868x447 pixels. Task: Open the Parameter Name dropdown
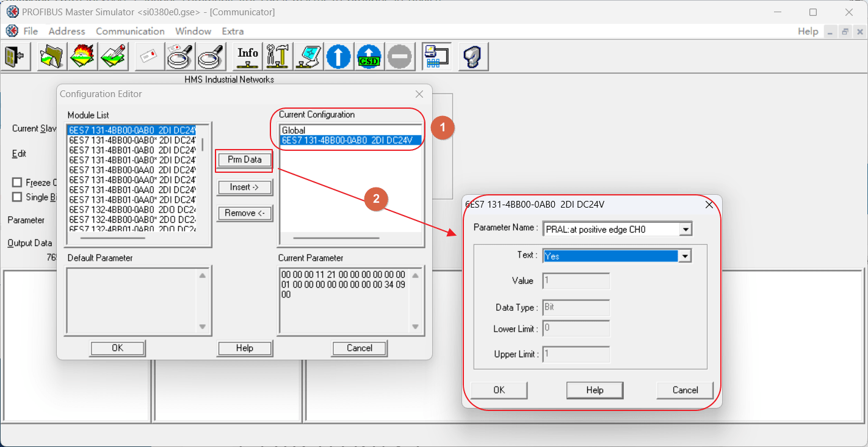point(686,230)
